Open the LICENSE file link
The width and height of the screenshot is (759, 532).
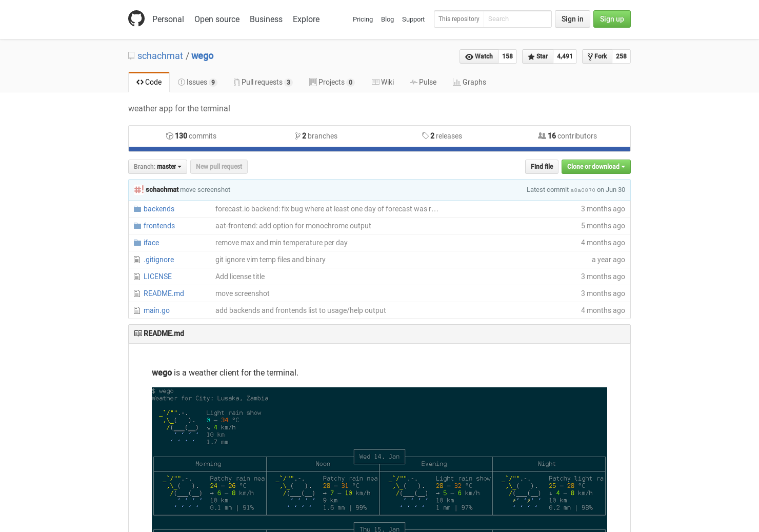[x=157, y=277]
